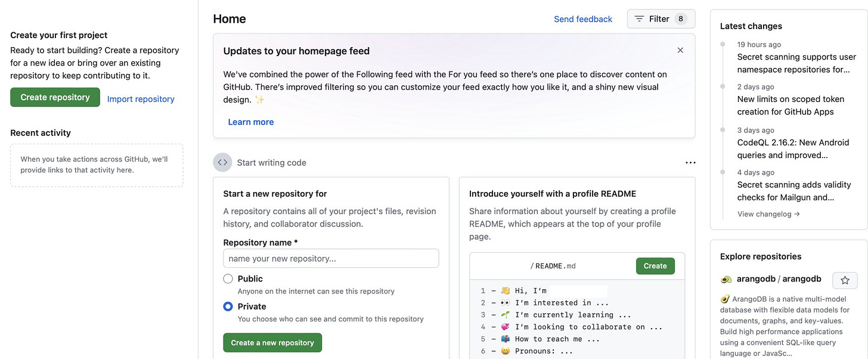Click the '2 days ago' timestamp
The image size is (868, 359).
[756, 86]
